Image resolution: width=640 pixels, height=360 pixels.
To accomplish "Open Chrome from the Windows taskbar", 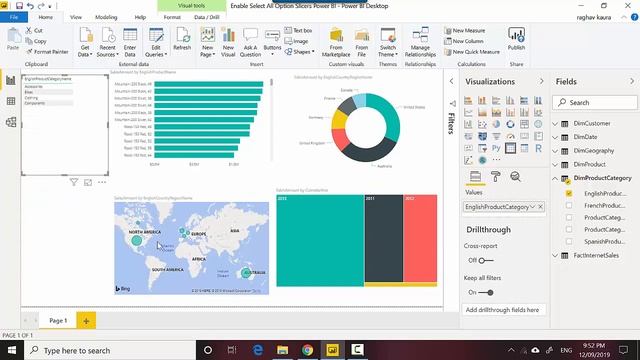I will pyautogui.click(x=308, y=350).
